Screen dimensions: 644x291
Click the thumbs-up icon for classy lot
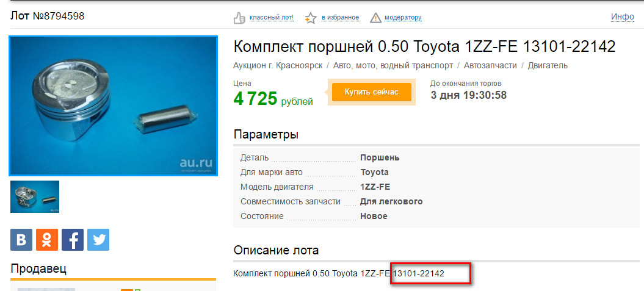[239, 18]
